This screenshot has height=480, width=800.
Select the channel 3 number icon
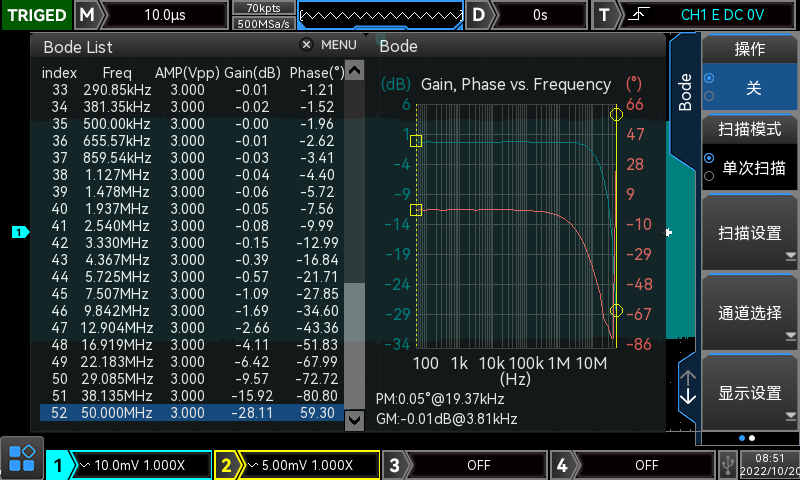395,465
